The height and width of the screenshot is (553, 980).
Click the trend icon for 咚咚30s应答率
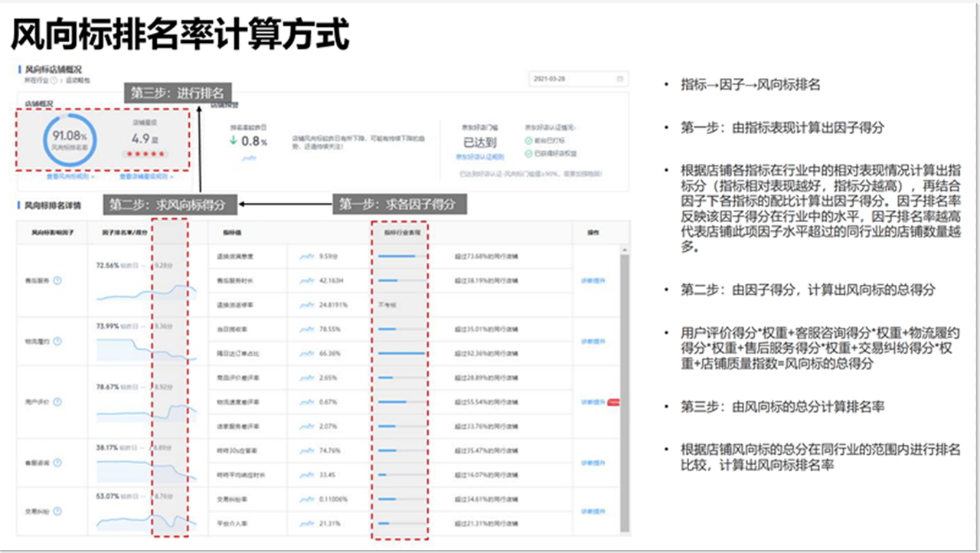[306, 450]
